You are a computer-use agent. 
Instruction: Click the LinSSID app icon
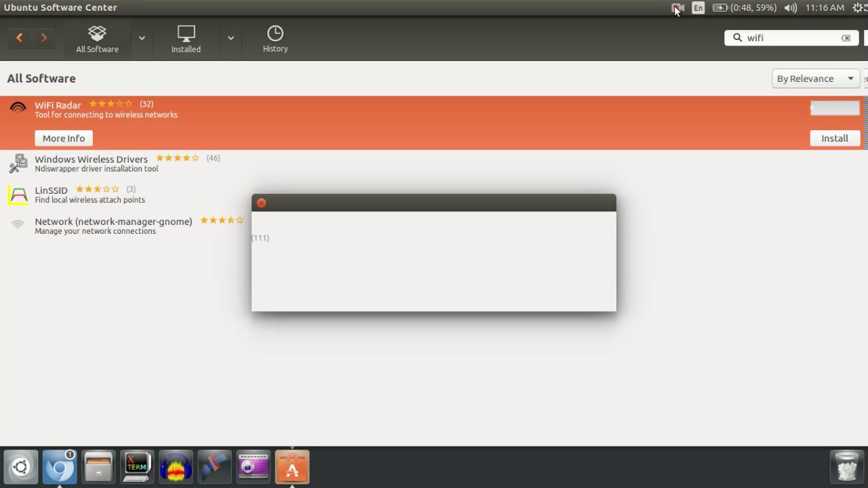click(x=18, y=195)
